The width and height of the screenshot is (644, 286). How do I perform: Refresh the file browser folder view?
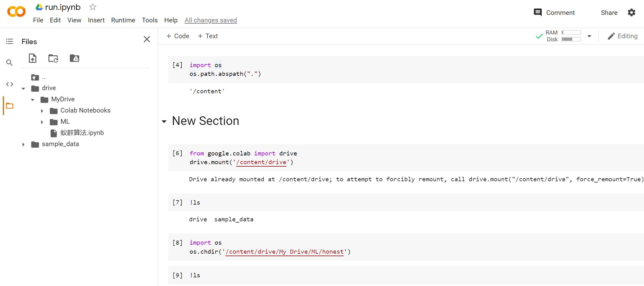click(x=53, y=58)
